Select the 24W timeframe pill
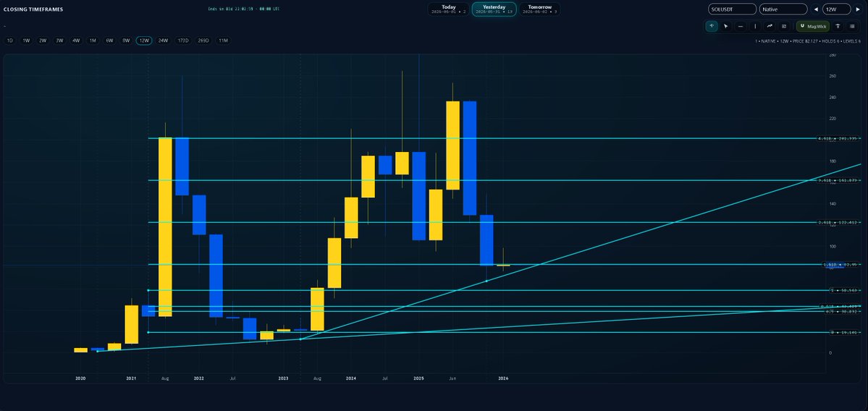 [163, 41]
